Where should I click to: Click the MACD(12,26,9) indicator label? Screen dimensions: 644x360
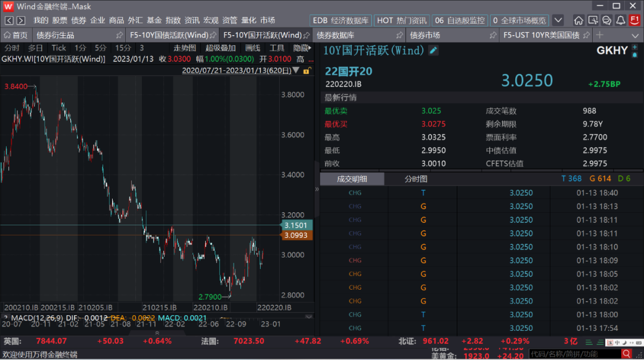pos(37,318)
